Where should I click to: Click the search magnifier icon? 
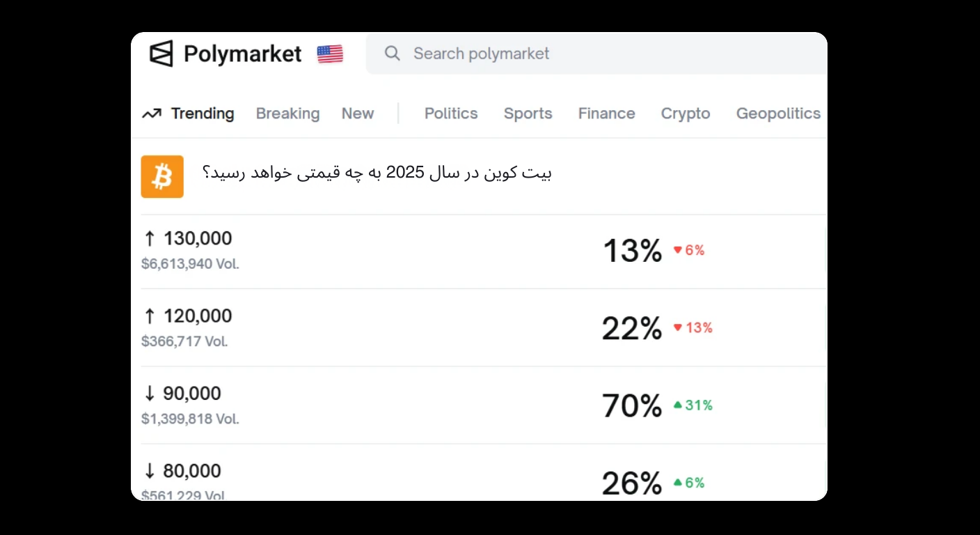tap(392, 53)
